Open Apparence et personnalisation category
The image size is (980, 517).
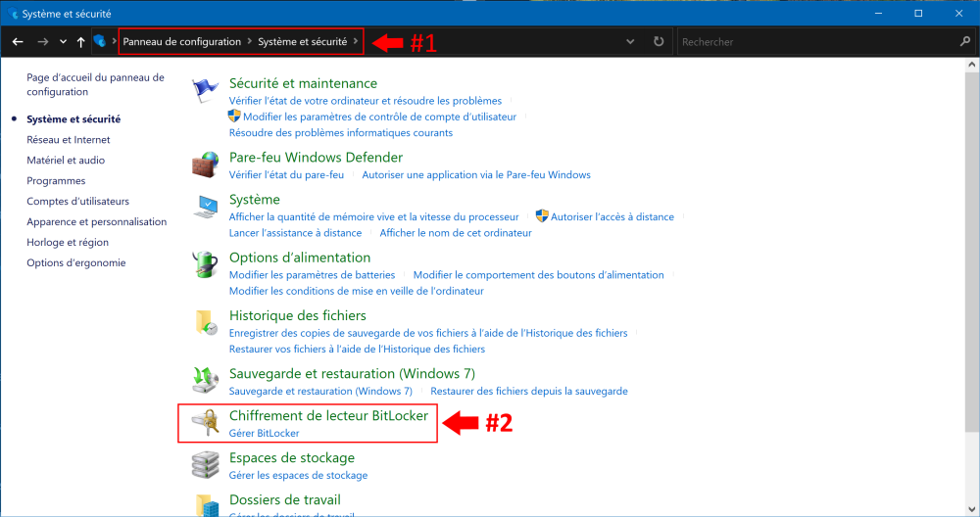(x=96, y=222)
